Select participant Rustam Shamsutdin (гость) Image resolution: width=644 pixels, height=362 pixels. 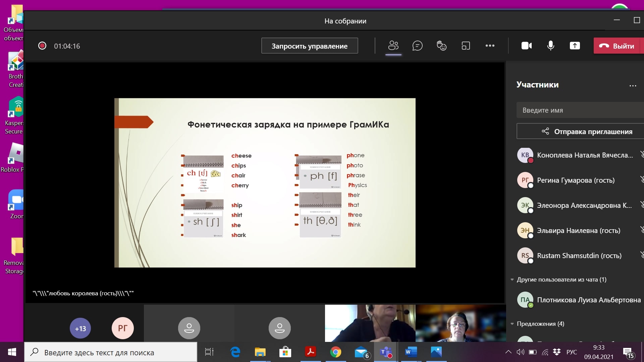click(579, 256)
